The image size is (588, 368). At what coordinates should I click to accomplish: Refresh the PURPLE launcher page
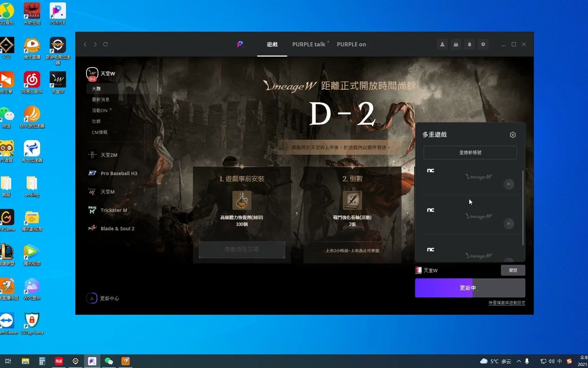105,44
